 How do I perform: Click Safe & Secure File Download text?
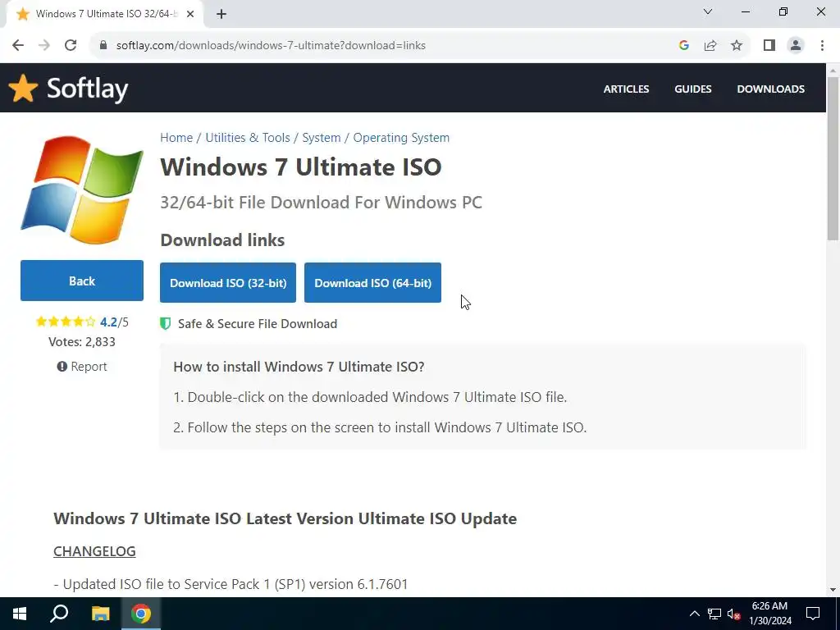pyautogui.click(x=258, y=323)
